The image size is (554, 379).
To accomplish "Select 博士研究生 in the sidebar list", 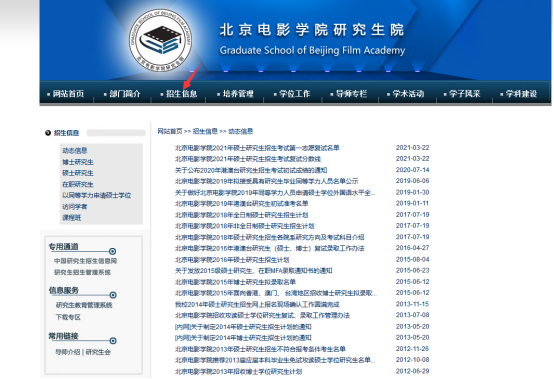I will point(78,162).
